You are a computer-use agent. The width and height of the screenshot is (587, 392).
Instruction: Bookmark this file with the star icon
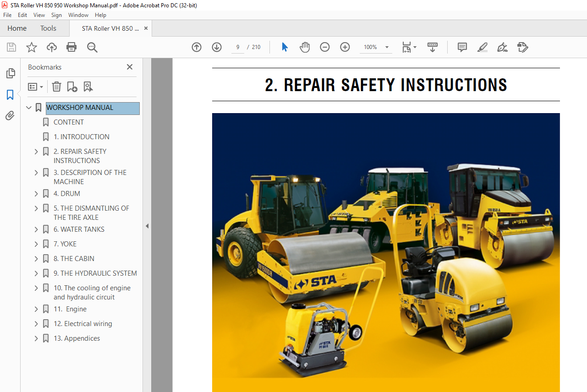click(x=32, y=47)
